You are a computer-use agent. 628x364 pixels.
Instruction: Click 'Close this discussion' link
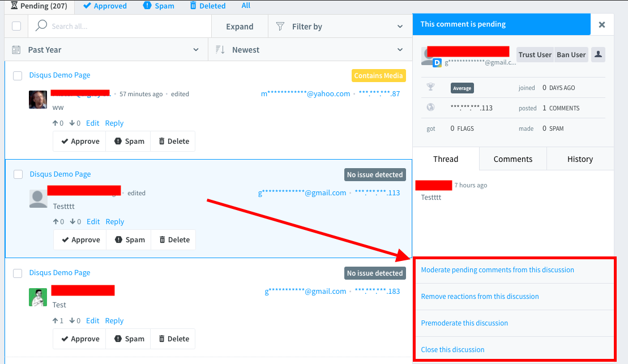(452, 350)
